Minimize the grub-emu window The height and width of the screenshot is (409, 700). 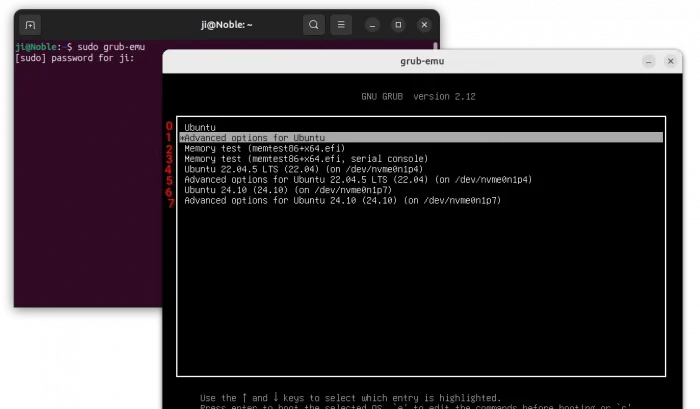(x=649, y=61)
